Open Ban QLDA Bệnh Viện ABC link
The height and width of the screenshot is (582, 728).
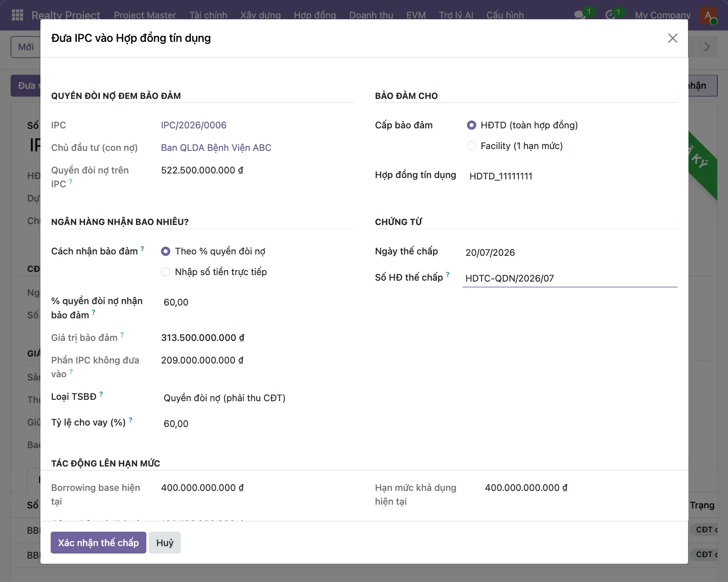click(216, 148)
